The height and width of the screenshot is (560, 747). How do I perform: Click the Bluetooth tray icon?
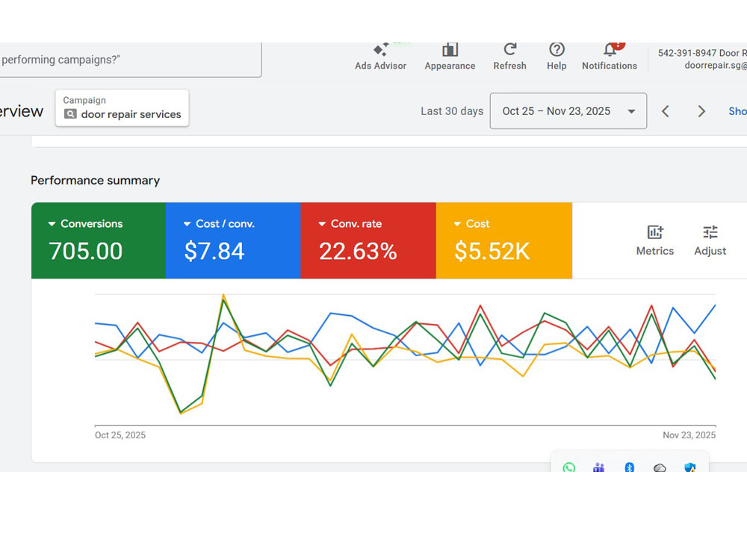[629, 467]
